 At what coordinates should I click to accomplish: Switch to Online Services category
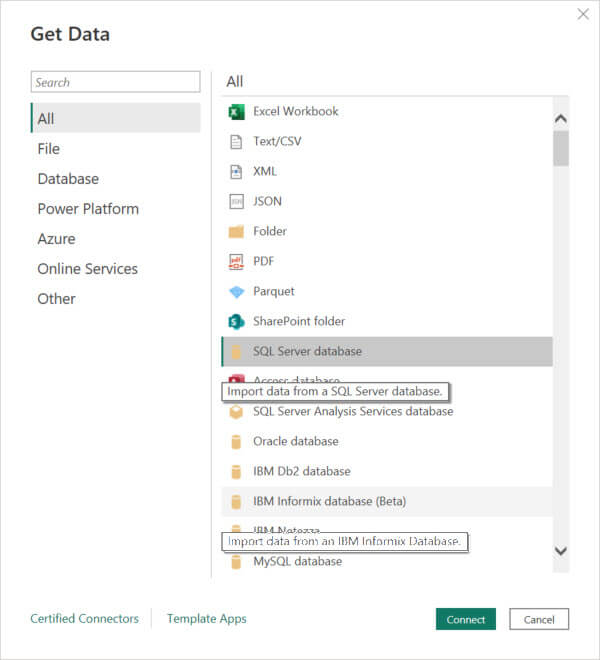pos(88,269)
